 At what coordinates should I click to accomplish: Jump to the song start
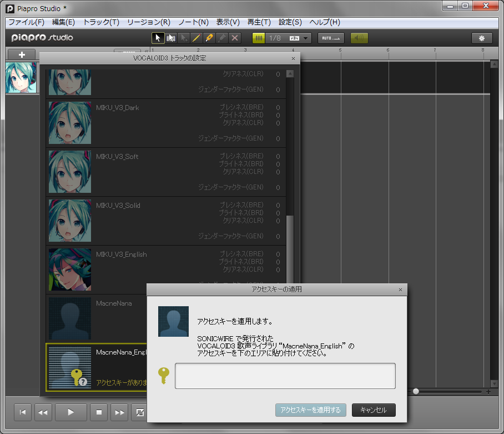(x=23, y=412)
